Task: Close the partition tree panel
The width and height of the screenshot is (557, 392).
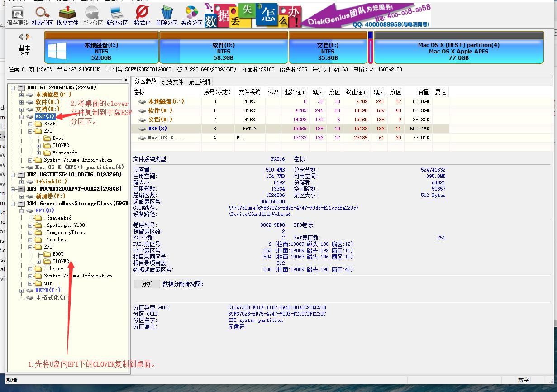Action: click(126, 80)
